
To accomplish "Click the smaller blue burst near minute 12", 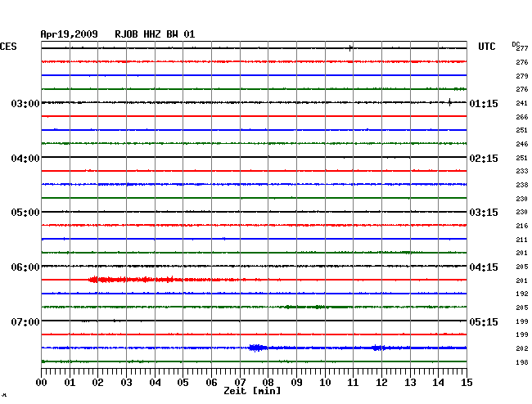I will [x=377, y=348].
